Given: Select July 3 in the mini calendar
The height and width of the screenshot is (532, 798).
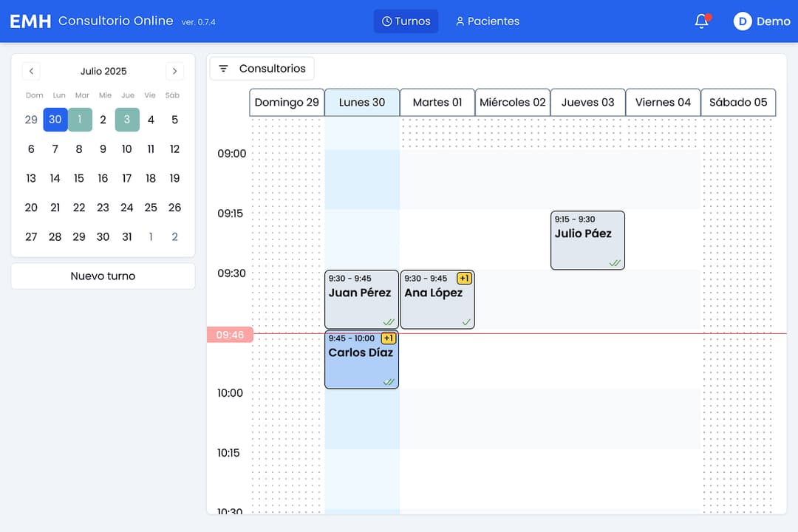Looking at the screenshot, I should pos(127,120).
